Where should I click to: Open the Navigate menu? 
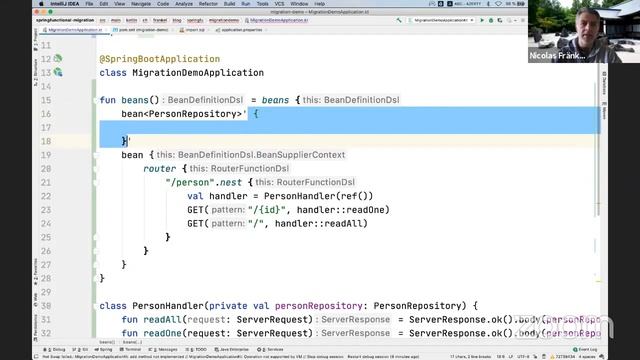pyautogui.click(x=141, y=4)
